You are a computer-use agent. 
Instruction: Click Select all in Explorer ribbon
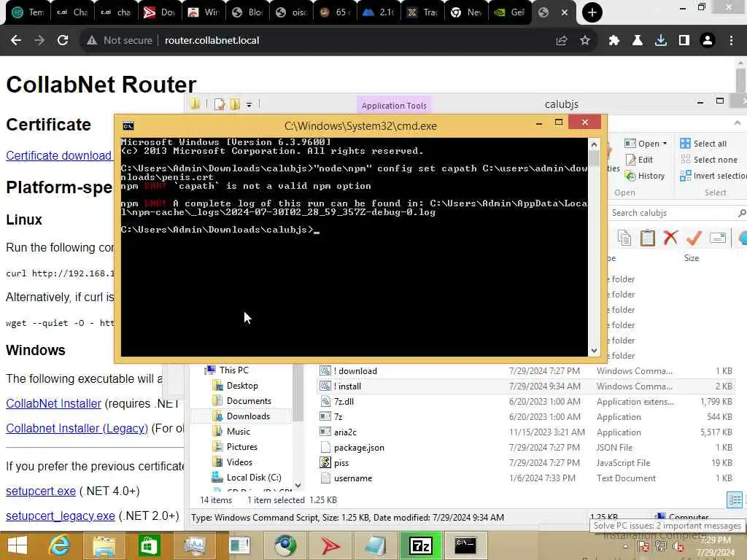tap(703, 144)
